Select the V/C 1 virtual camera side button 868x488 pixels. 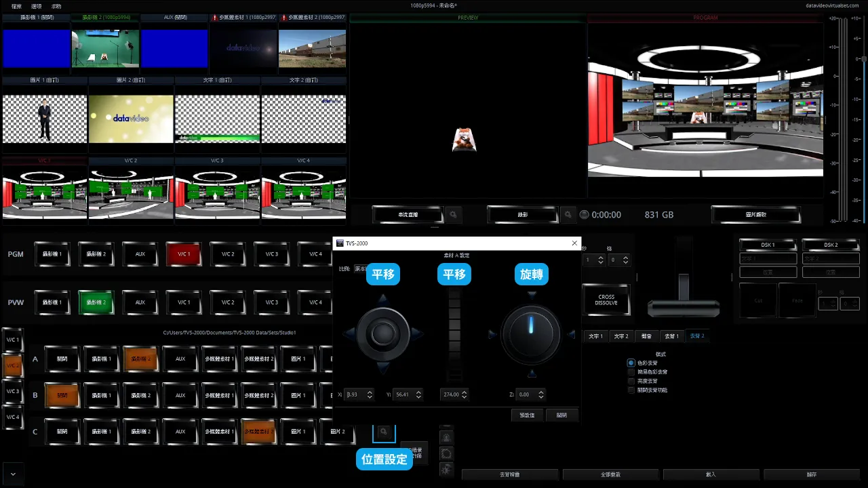[13, 340]
